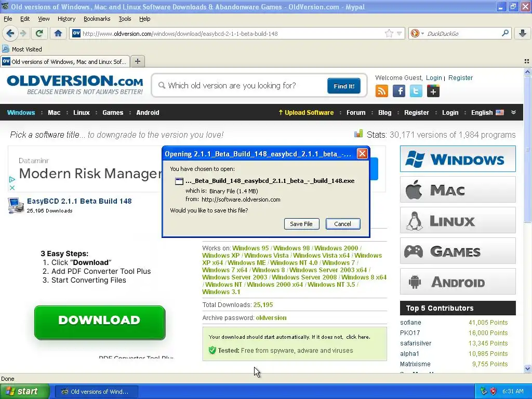532x399 pixels.
Task: Open the File menu
Action: (8, 19)
